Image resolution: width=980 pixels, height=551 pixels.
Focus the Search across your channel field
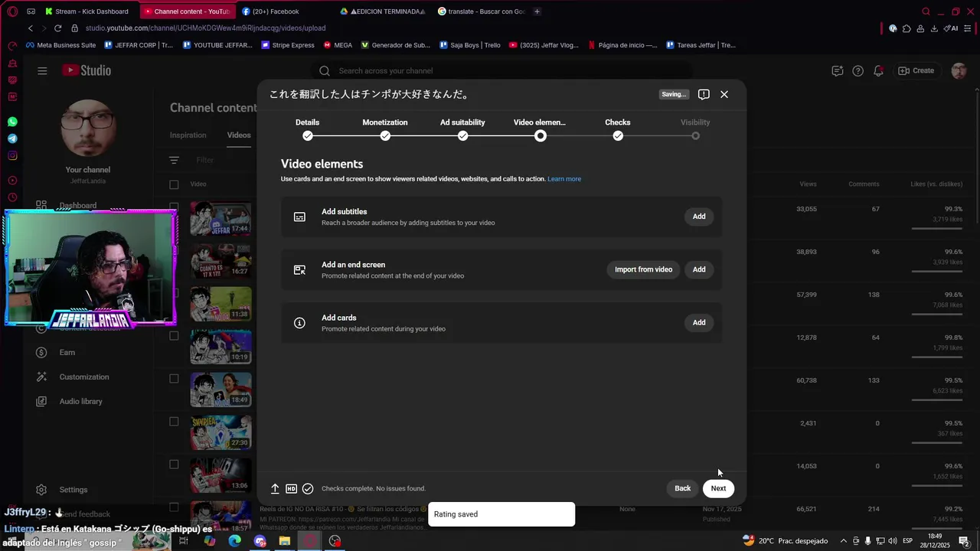[x=505, y=70]
